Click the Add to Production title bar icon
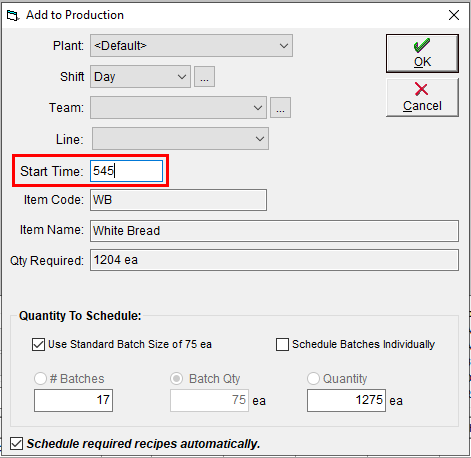Screen dimensions: 471x458 point(13,15)
